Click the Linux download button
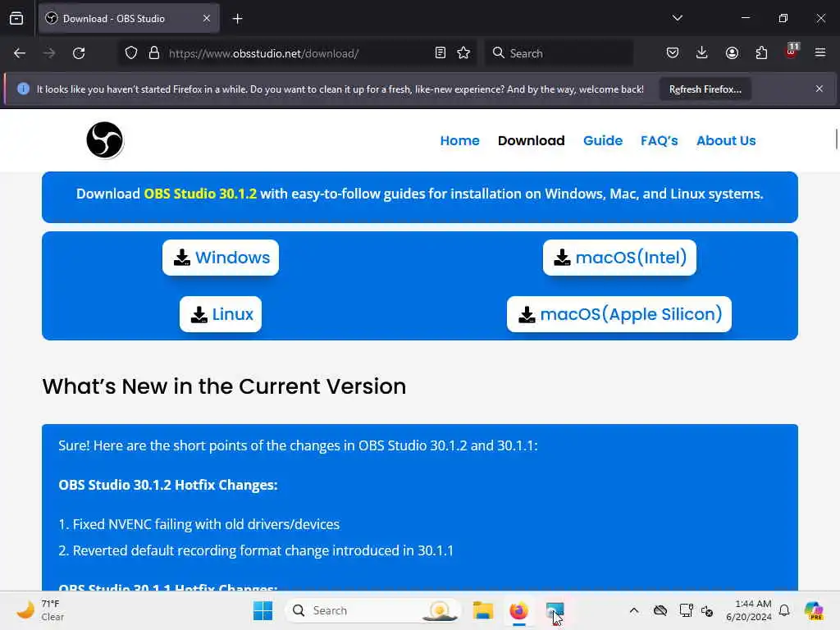This screenshot has height=630, width=840. click(x=221, y=314)
